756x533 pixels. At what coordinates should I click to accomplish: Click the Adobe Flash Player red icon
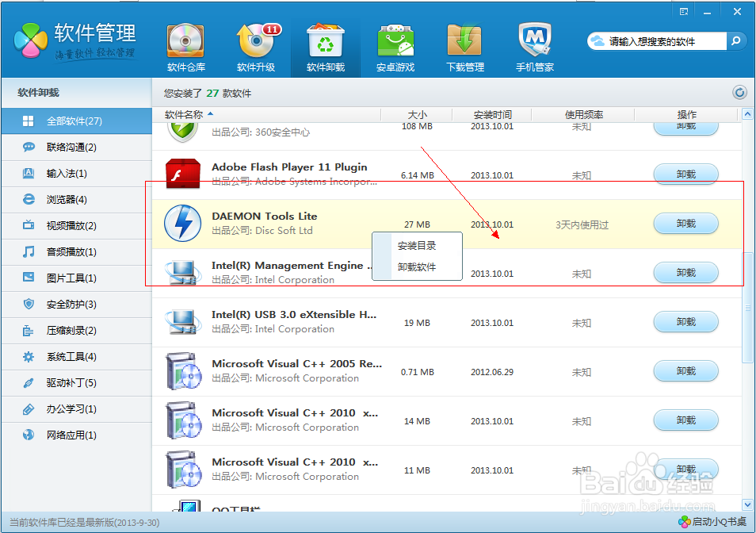click(183, 174)
